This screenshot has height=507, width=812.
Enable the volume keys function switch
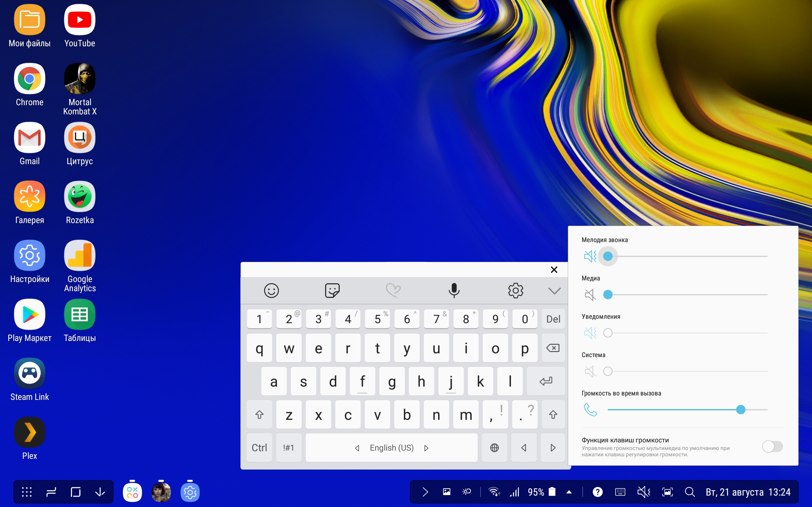coord(772,447)
